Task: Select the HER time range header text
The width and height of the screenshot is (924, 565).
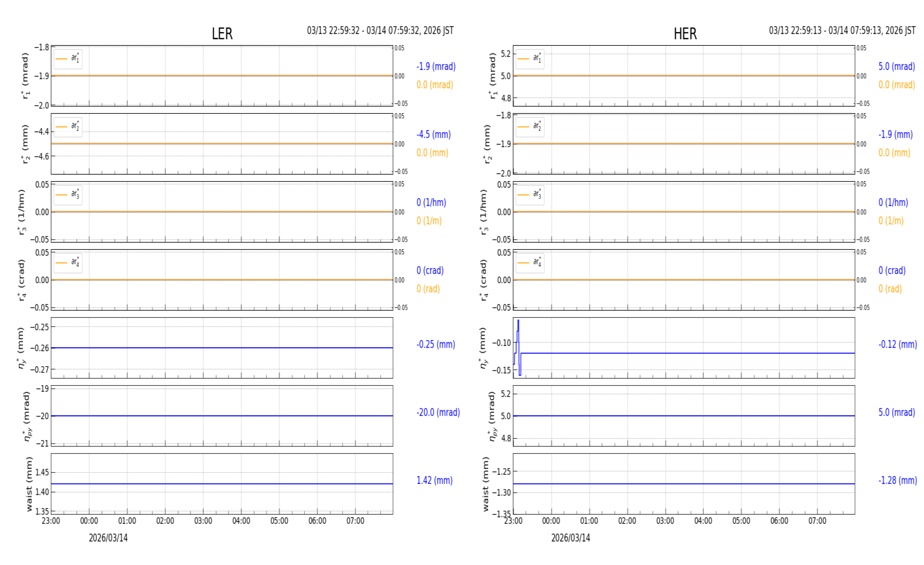Action: pyautogui.click(x=842, y=31)
